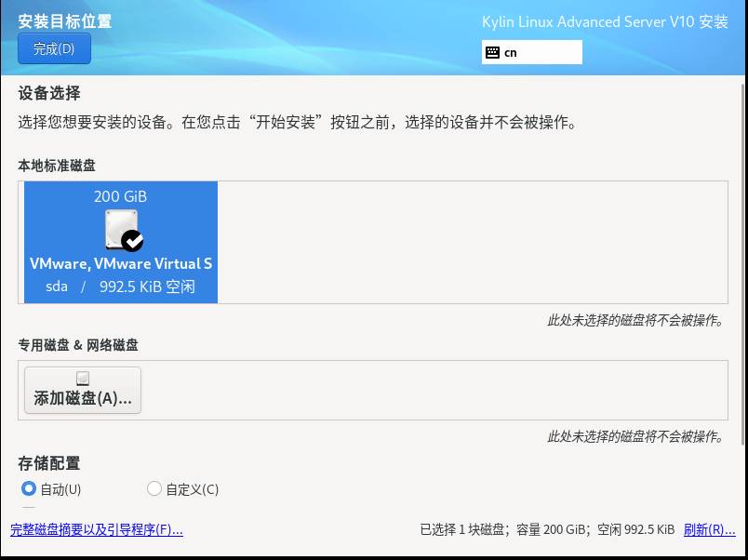Image resolution: width=748 pixels, height=560 pixels.
Task: Click the 专用磁盘 & 网络磁盘 section label
Action: click(78, 345)
